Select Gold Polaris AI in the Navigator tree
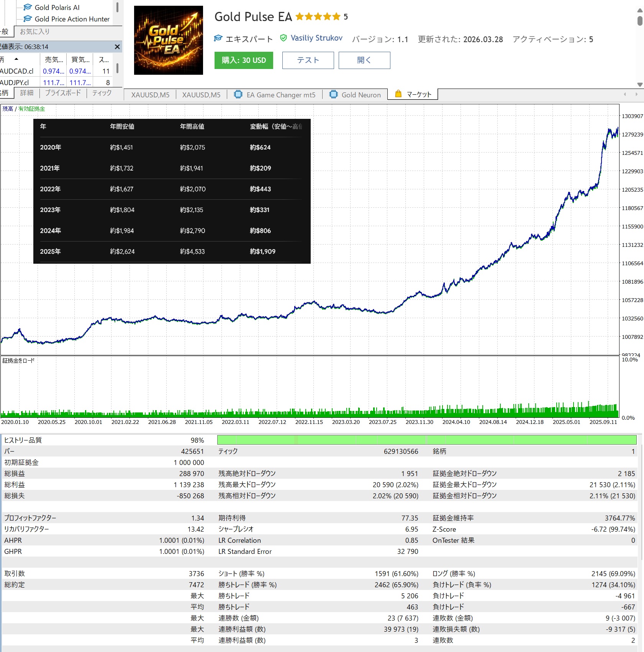 tap(57, 7)
